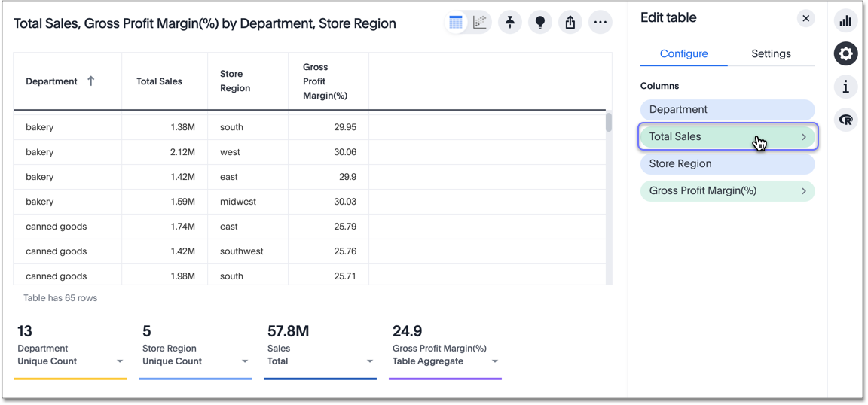
Task: Click the share icon
Action: point(570,23)
